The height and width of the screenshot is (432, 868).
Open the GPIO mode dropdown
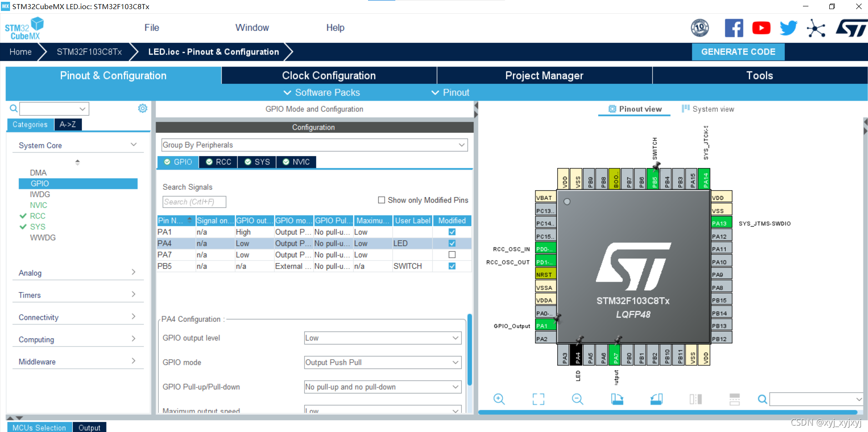click(x=383, y=362)
